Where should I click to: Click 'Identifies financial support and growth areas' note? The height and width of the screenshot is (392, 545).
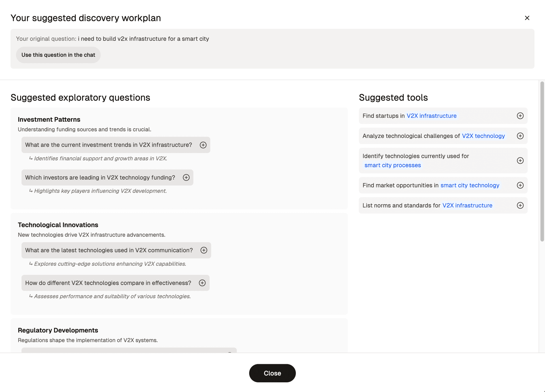coord(100,159)
